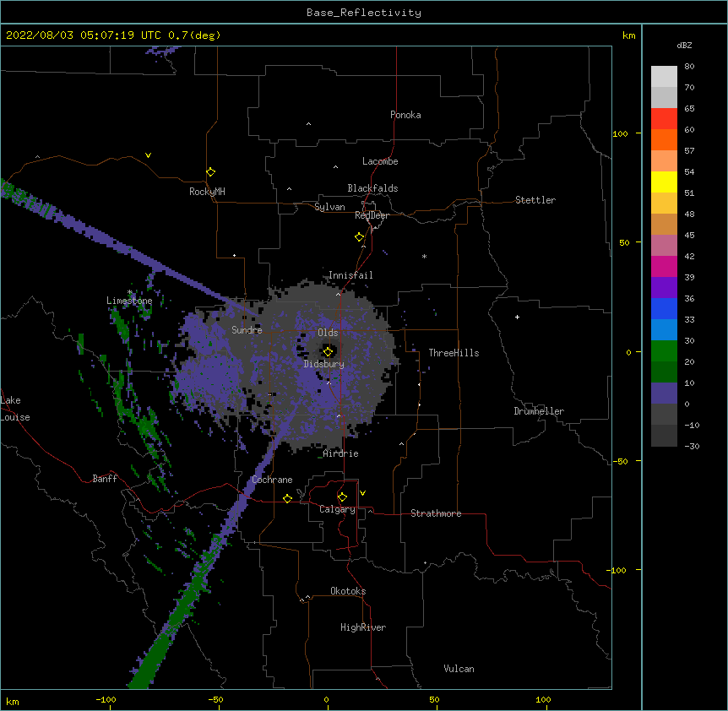Select the Strathmore map label
Viewport: 728px width, 711px height.
(436, 513)
